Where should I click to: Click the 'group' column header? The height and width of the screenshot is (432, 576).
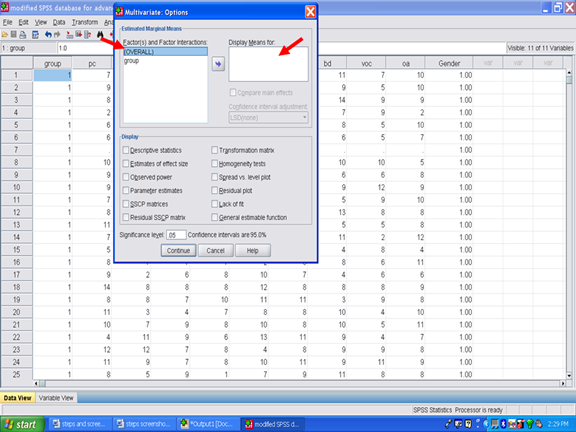[53, 64]
